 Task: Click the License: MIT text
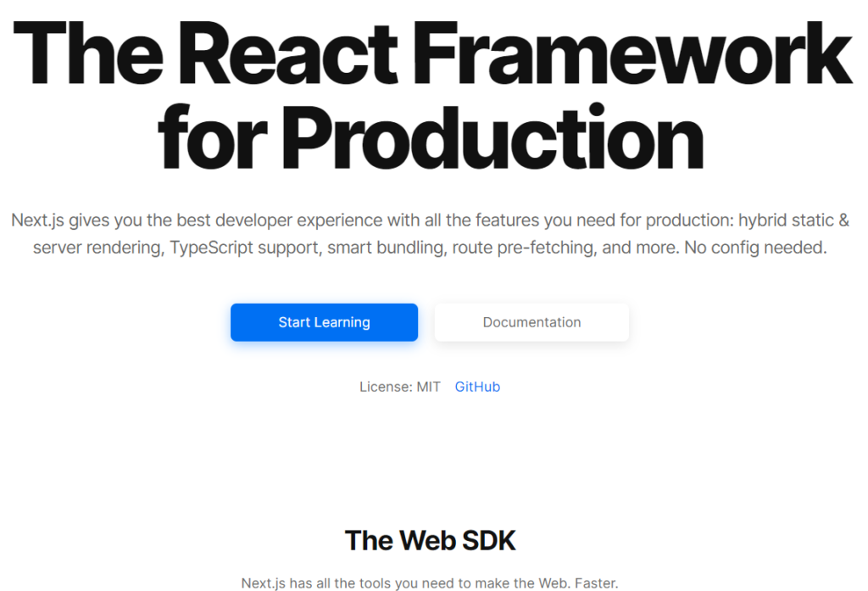tap(400, 387)
